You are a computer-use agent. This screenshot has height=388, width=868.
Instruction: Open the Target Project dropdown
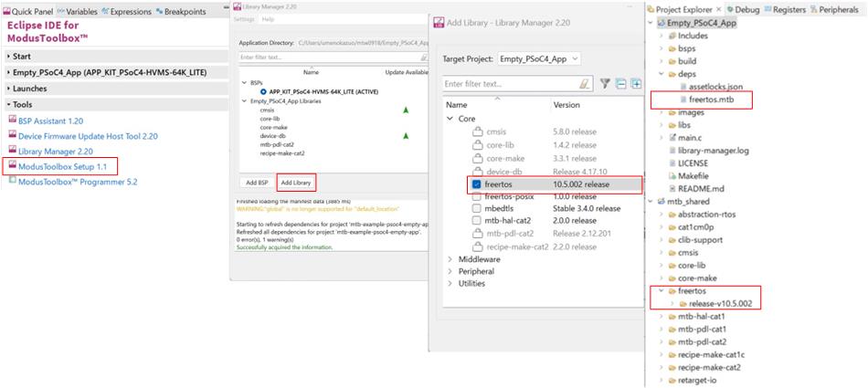(539, 58)
